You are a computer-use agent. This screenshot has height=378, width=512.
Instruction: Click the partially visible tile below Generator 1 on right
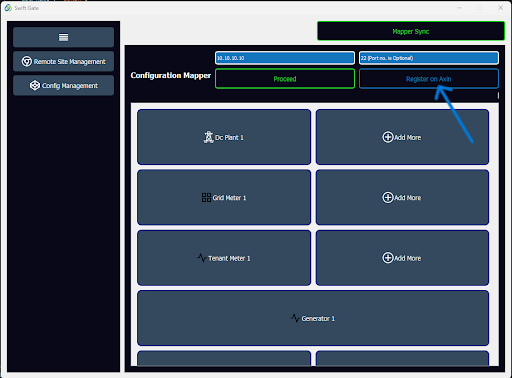point(402,358)
